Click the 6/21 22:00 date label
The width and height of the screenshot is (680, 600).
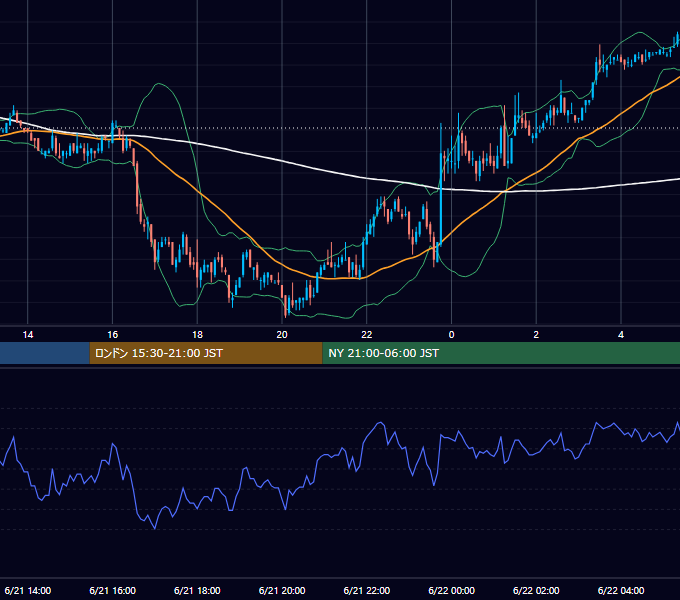click(x=367, y=590)
